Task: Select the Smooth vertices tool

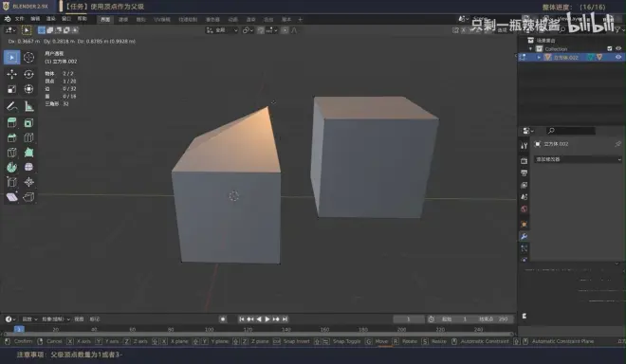Action: tap(28, 167)
